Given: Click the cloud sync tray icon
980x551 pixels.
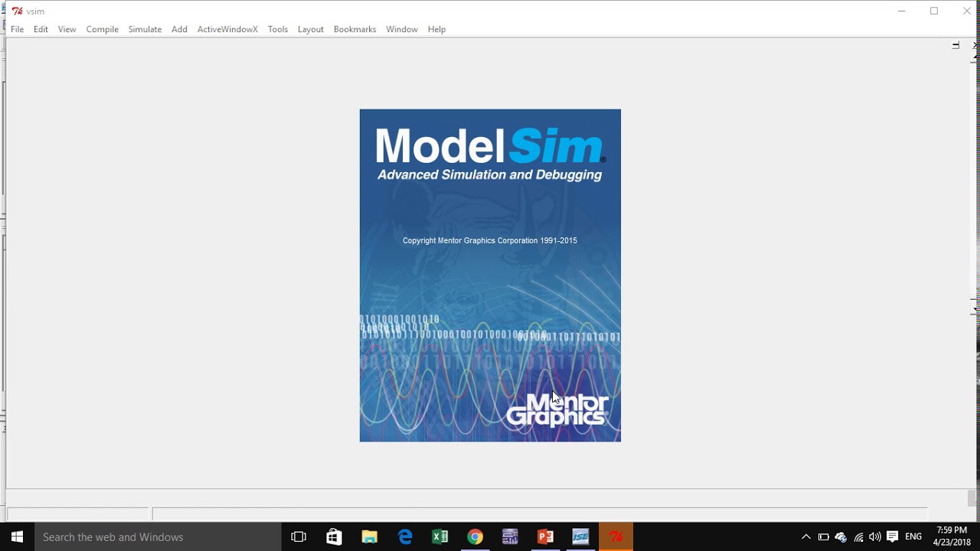Looking at the screenshot, I should point(841,537).
